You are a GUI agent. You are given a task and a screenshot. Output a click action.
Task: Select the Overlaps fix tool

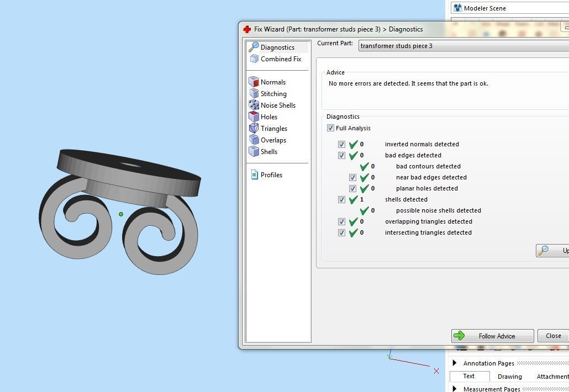(267, 140)
